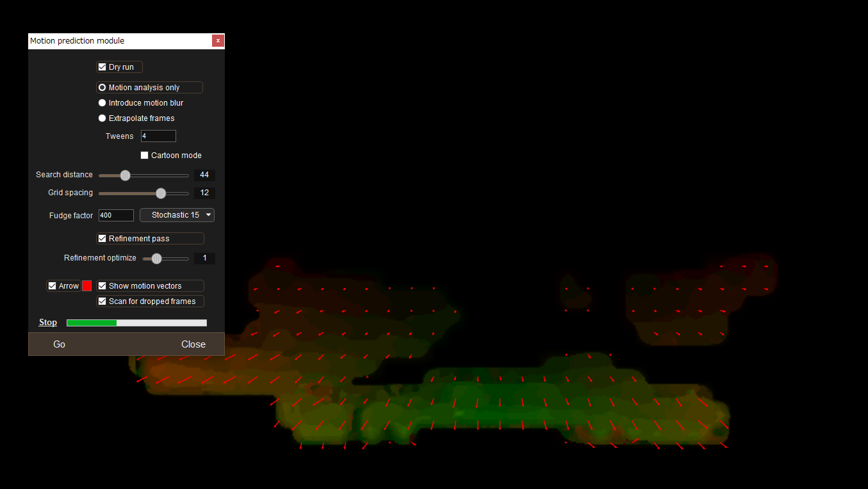Click the Tweens input field
Screen dimensions: 868x489
[x=158, y=136]
